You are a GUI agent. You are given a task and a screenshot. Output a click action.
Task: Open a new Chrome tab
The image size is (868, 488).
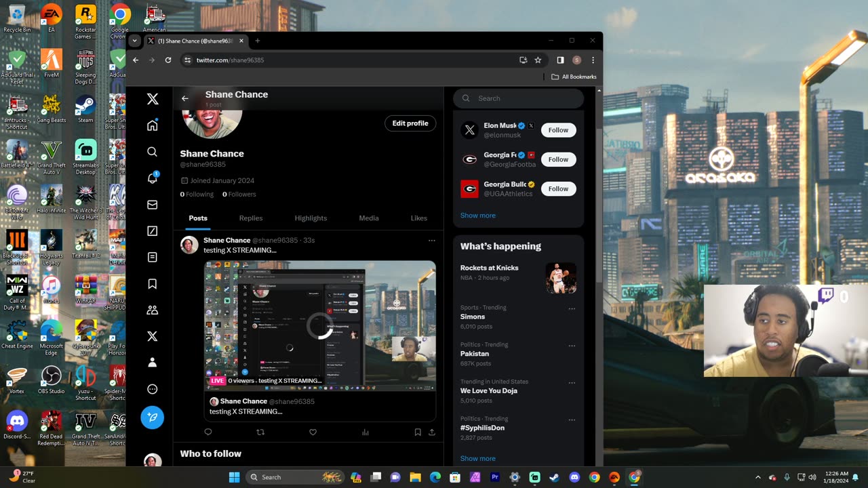click(257, 41)
